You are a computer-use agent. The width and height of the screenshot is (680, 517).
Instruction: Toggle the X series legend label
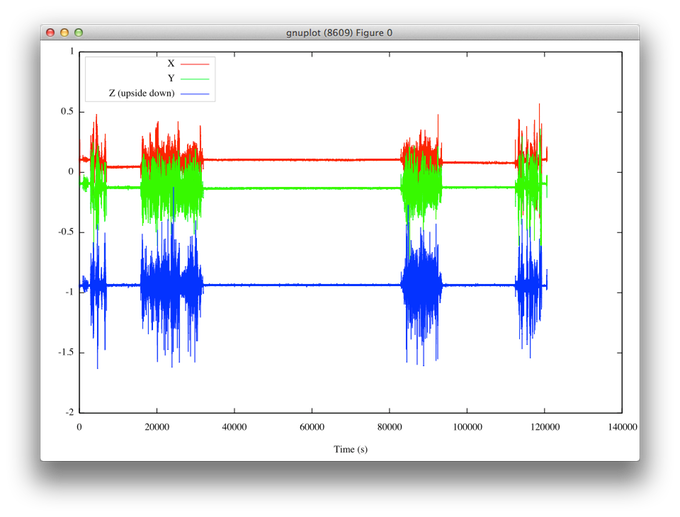171,62
